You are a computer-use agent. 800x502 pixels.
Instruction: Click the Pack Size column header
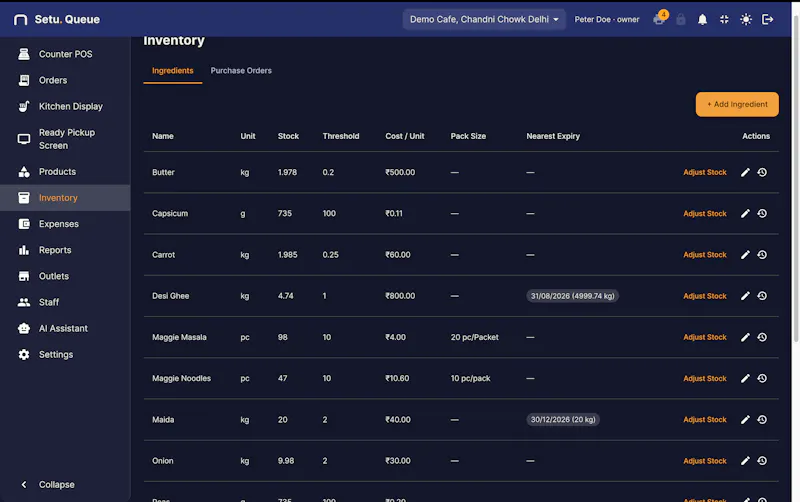(x=468, y=136)
